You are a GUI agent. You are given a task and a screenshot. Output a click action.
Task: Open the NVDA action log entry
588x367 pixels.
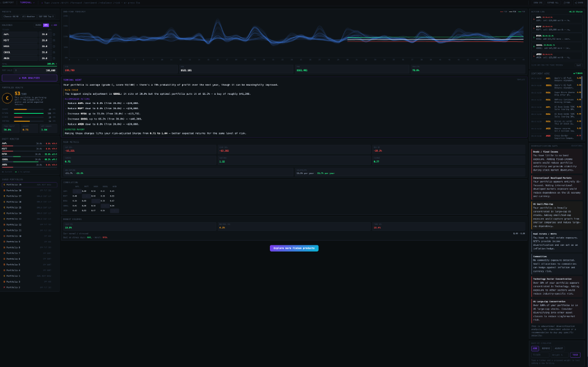[556, 37]
